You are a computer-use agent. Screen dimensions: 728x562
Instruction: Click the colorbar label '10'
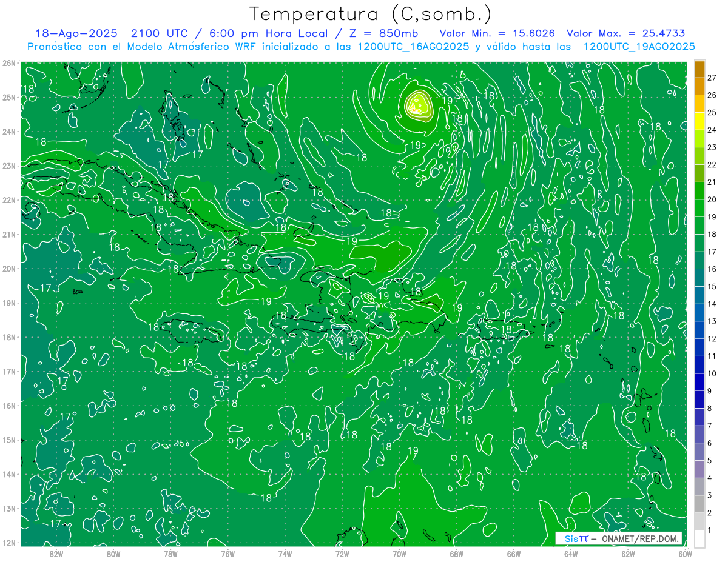(x=712, y=373)
